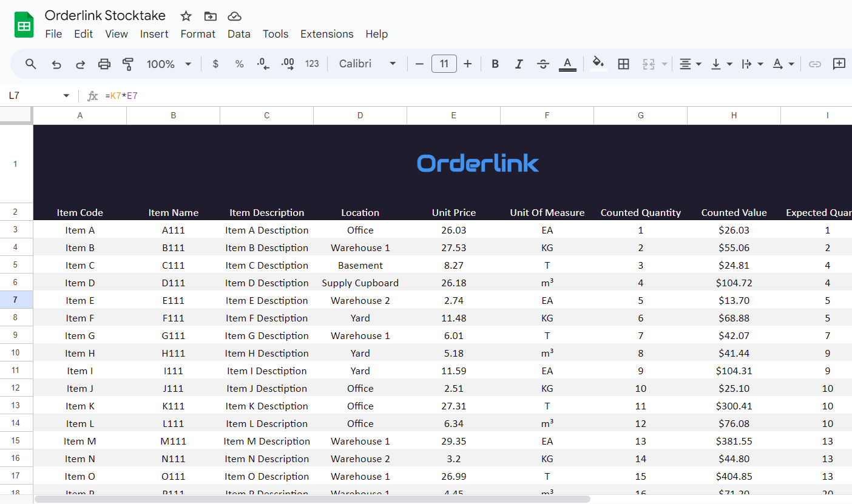Expand the merge cells dropdown arrow
Image resolution: width=852 pixels, height=504 pixels.
click(664, 64)
